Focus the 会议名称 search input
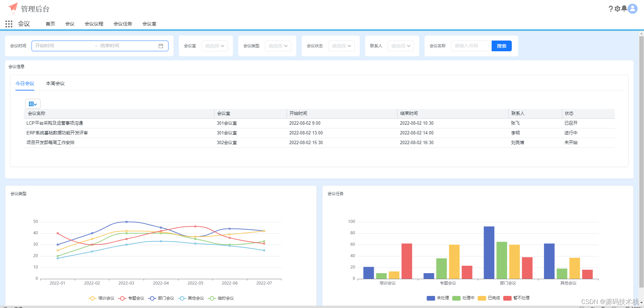Viewport: 644px width, 308px height. [x=471, y=46]
